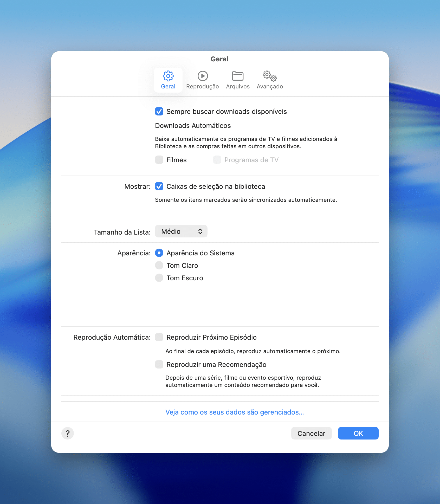Image resolution: width=440 pixels, height=504 pixels.
Task: Click the Avançado tab label
Action: coord(270,87)
